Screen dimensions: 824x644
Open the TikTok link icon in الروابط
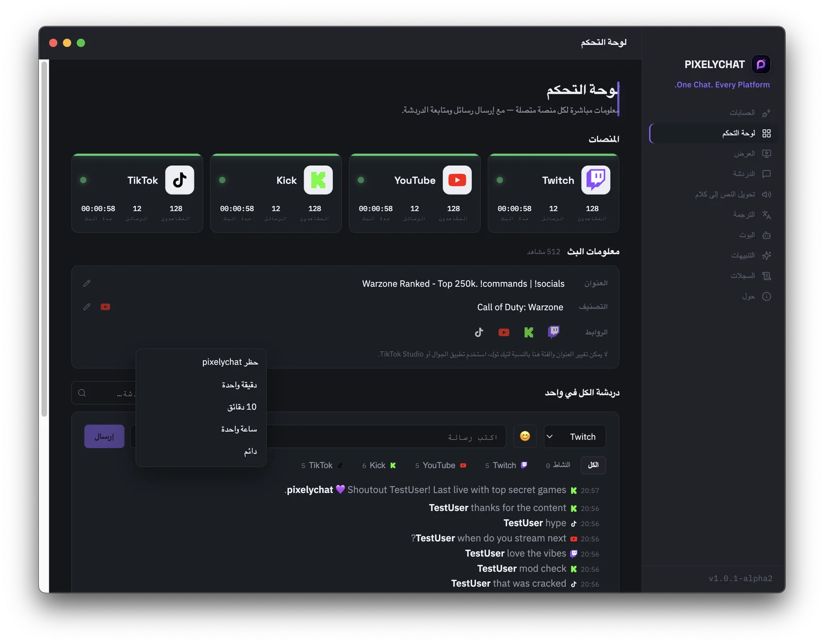(479, 332)
